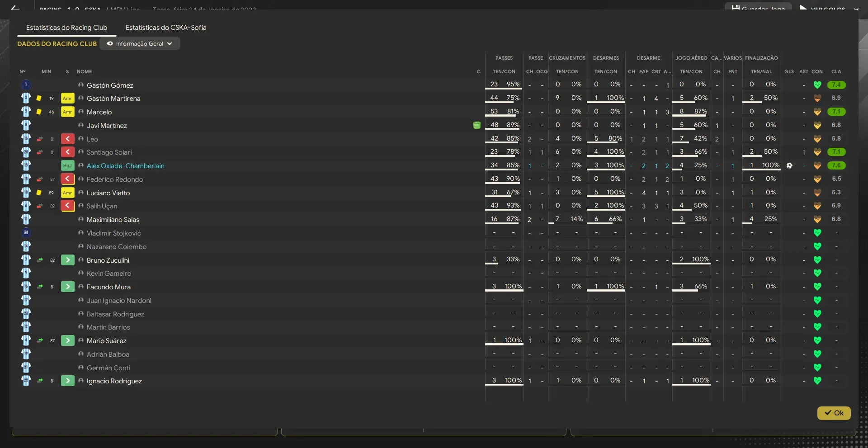The width and height of the screenshot is (868, 448).
Task: Click Gastón Gómez shirt number icon
Action: [x=26, y=85]
